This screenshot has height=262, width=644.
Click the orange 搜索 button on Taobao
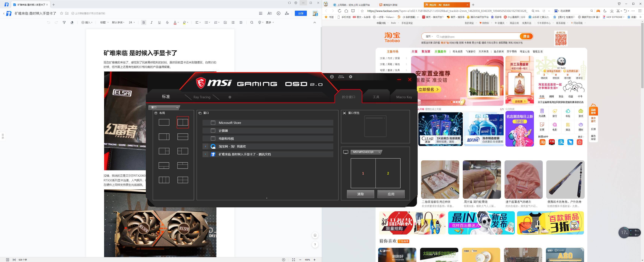[x=526, y=36]
